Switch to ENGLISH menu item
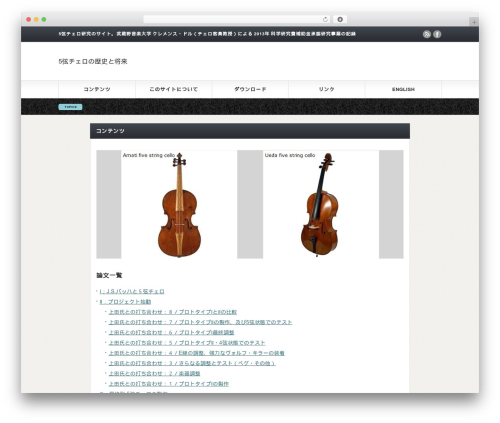 tap(403, 89)
